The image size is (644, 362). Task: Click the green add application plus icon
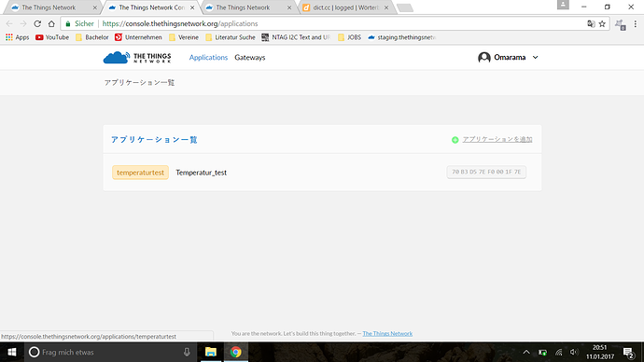tap(455, 140)
